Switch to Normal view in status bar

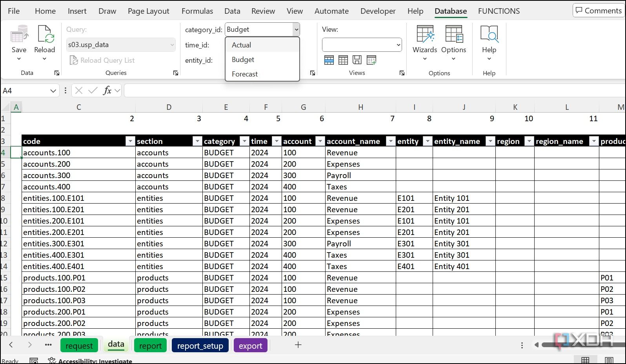[x=585, y=360]
